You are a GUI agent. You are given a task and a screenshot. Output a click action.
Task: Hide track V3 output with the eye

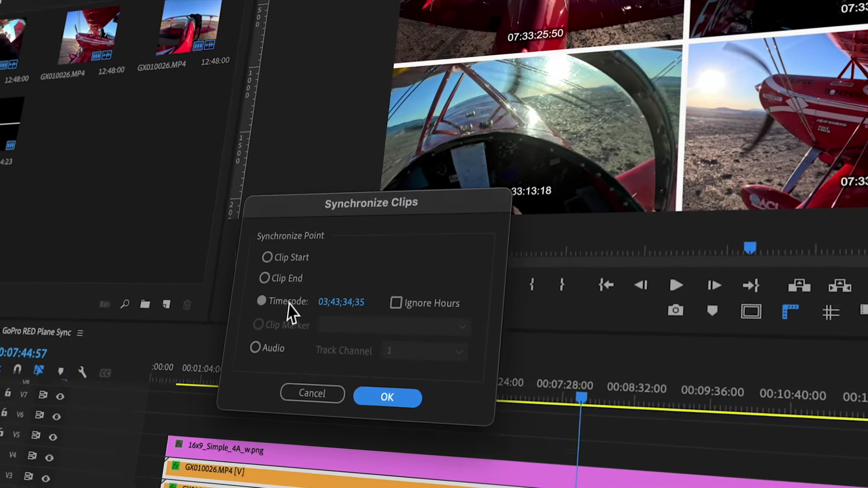pyautogui.click(x=46, y=479)
